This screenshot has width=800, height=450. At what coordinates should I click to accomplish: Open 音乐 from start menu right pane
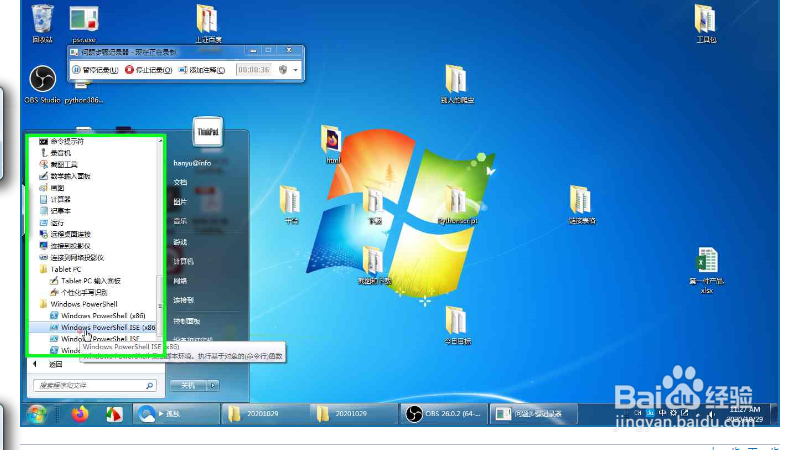click(180, 221)
